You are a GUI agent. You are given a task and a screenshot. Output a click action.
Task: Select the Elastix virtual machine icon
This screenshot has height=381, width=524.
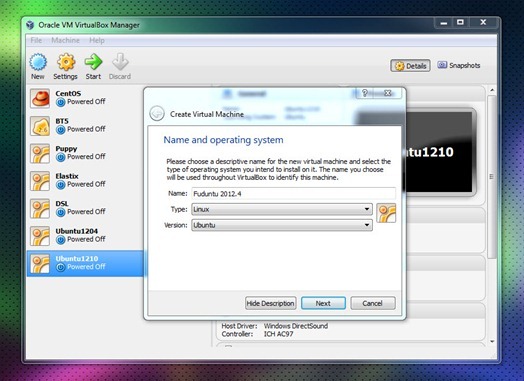(40, 181)
